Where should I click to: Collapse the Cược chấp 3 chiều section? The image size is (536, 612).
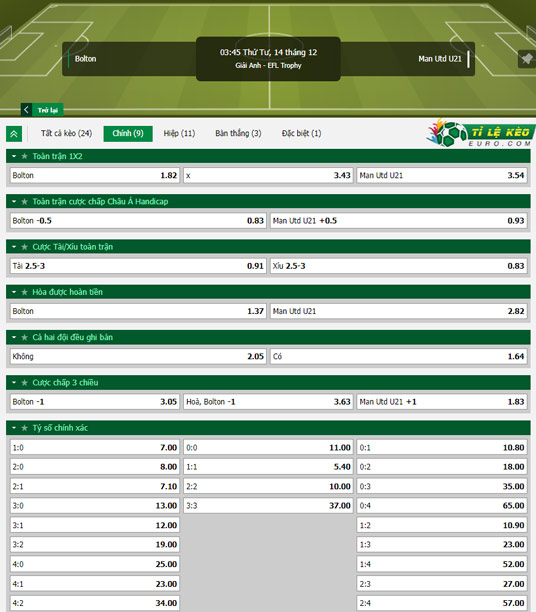(x=14, y=382)
